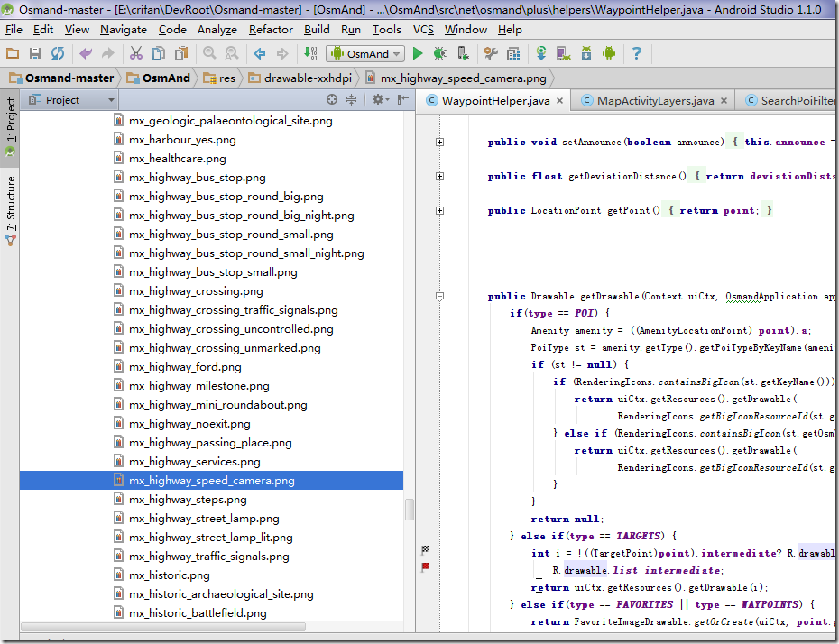Toggle the red flag gutter marker
The image size is (839, 644).
tap(426, 566)
